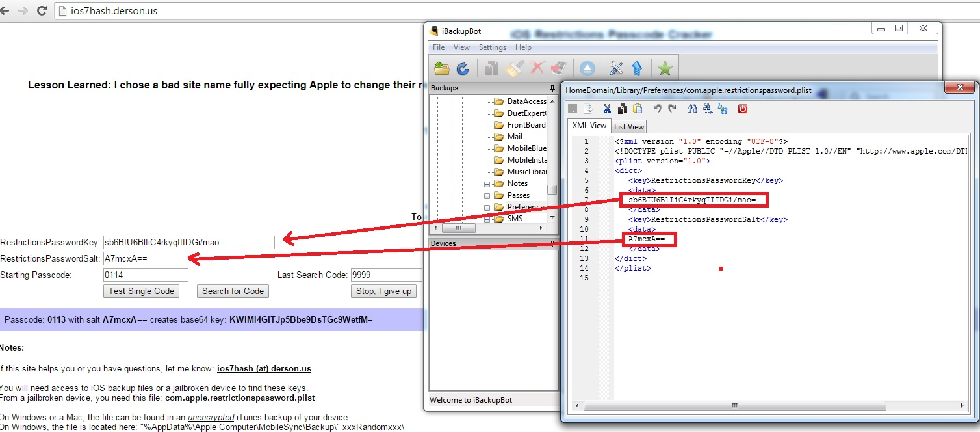Screen dimensions: 980x432
Task: Click the replace text icon in plist editor
Action: pyautogui.click(x=723, y=109)
